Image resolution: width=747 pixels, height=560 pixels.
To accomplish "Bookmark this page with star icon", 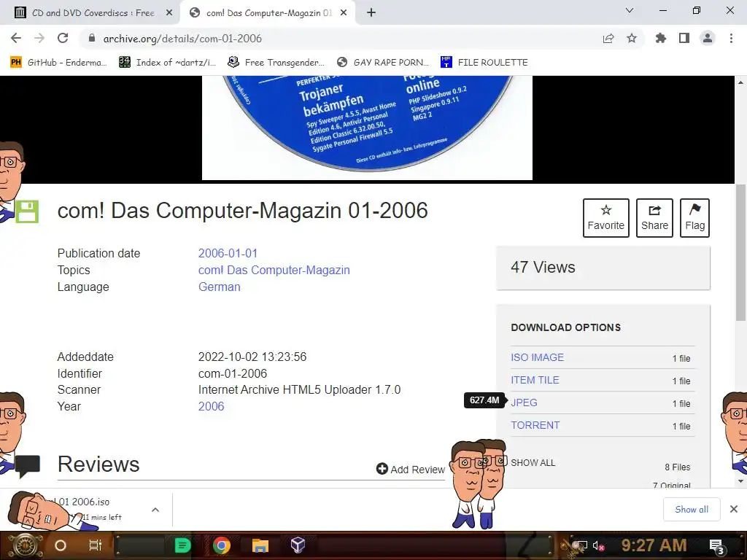I will click(632, 38).
